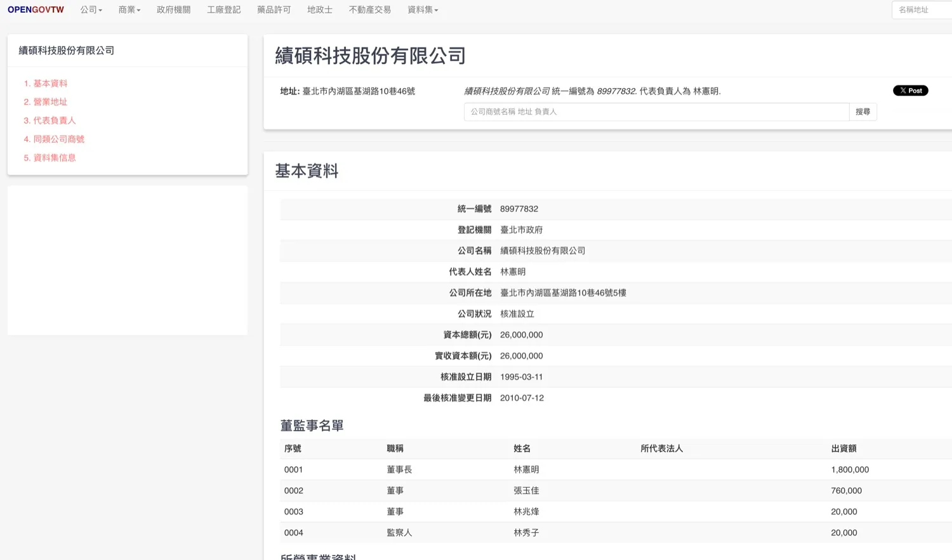
Task: Select the page title 續碩科技股份有限公司
Action: 370,56
